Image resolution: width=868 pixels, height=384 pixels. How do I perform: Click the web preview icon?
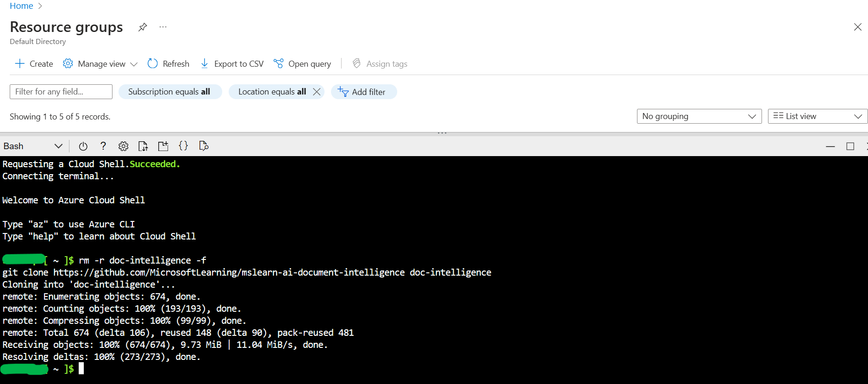(204, 146)
